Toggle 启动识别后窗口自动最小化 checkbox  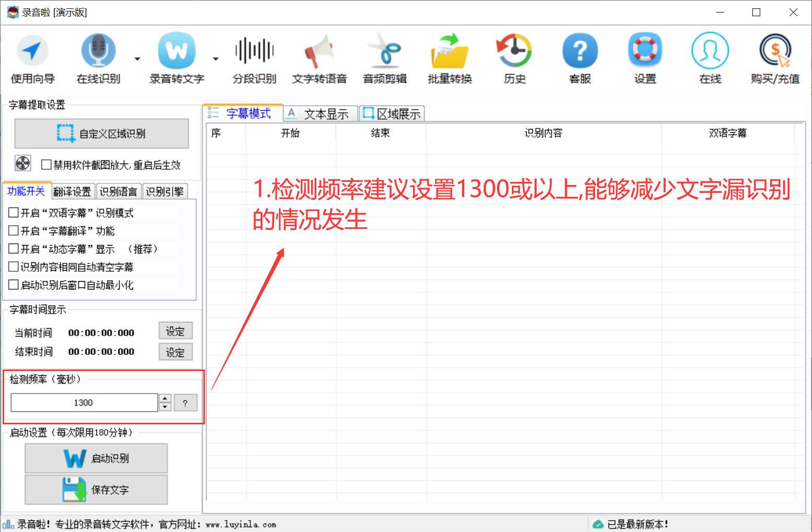coord(14,285)
